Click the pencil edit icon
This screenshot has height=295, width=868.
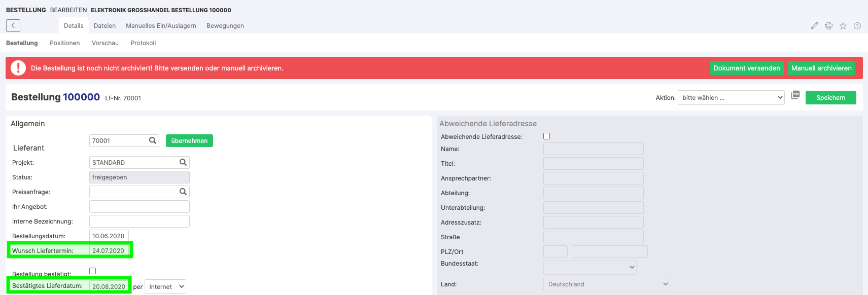click(x=814, y=26)
